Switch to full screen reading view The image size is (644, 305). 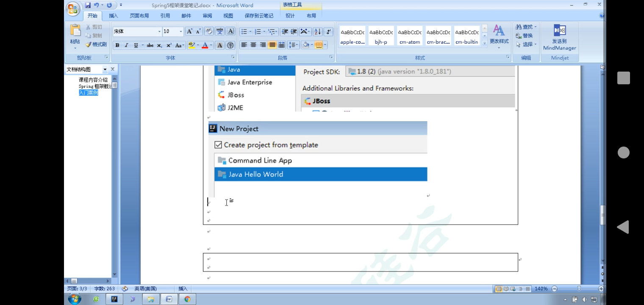tap(506, 289)
